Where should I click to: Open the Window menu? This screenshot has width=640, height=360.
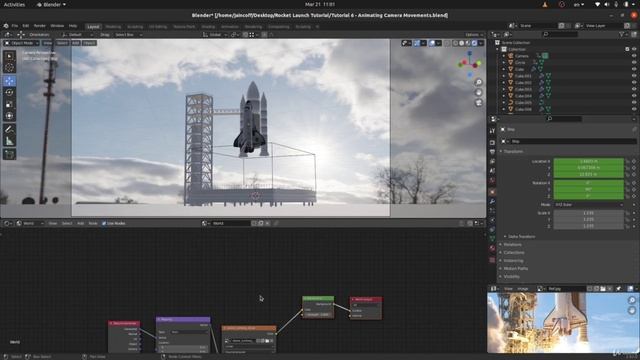pyautogui.click(x=57, y=26)
